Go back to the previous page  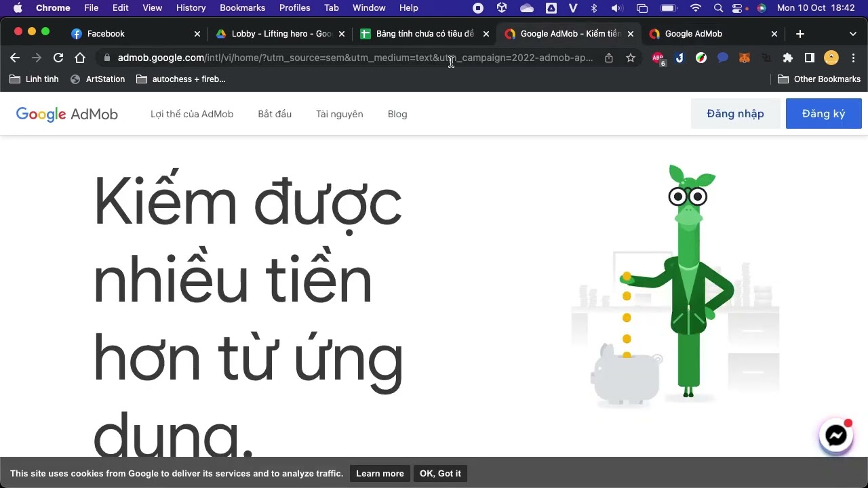[x=15, y=58]
